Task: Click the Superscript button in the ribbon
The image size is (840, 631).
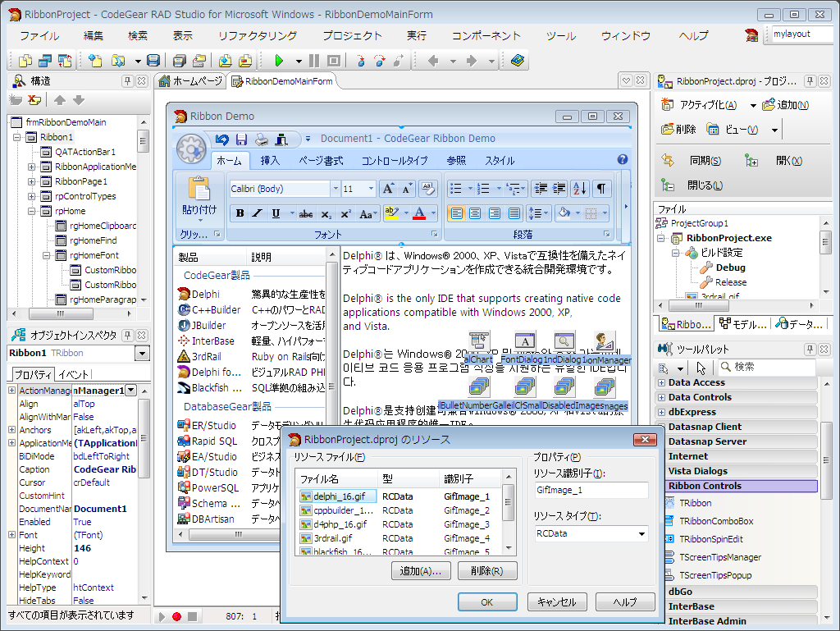Action: 345,213
